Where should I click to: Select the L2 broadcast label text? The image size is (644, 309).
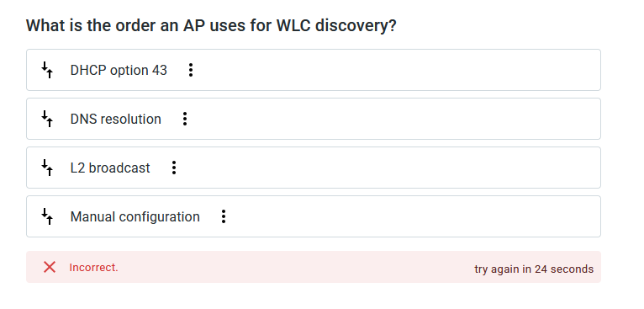[x=110, y=168]
